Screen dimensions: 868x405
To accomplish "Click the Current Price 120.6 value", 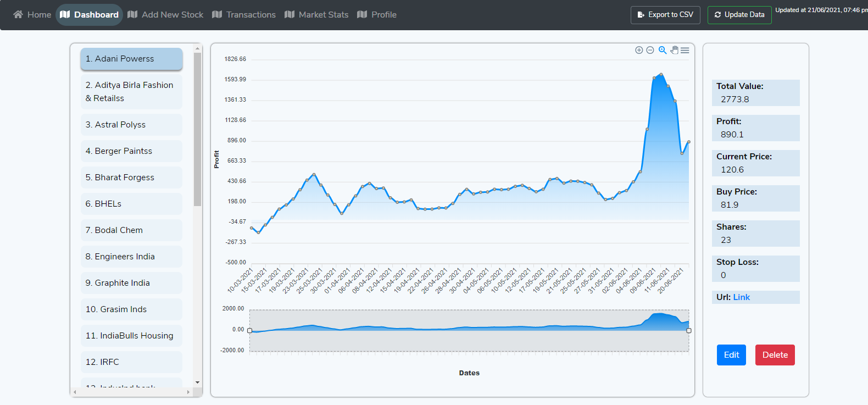I will (732, 170).
